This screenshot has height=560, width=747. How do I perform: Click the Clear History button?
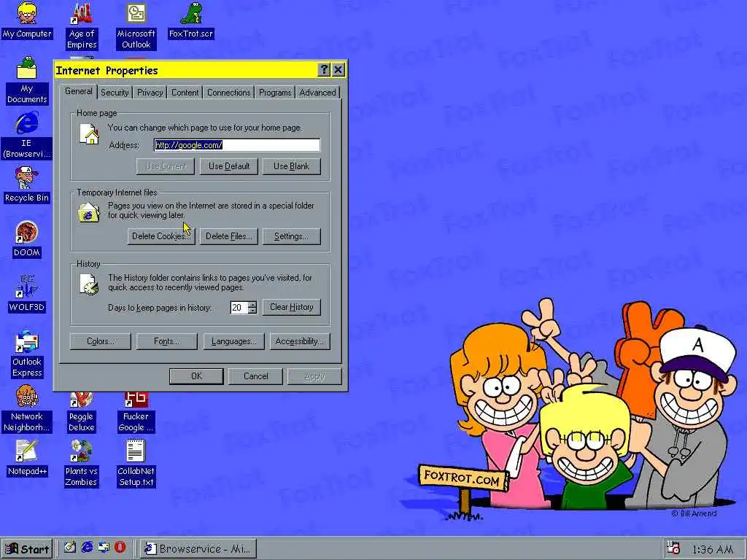pos(292,307)
